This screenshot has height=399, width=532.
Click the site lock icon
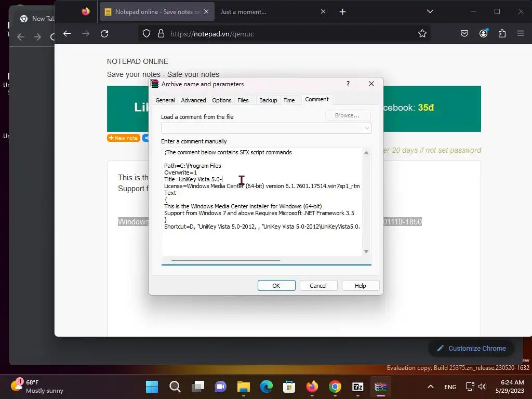pos(161,34)
